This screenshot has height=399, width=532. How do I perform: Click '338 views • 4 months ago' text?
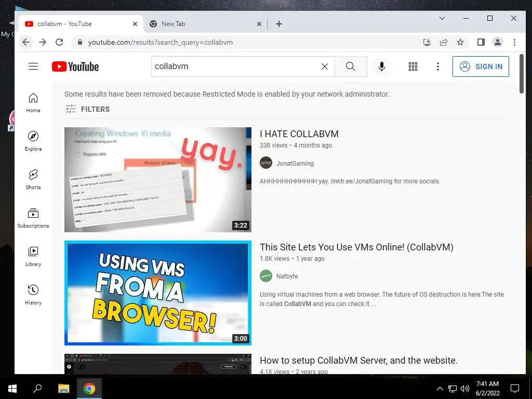pos(296,145)
